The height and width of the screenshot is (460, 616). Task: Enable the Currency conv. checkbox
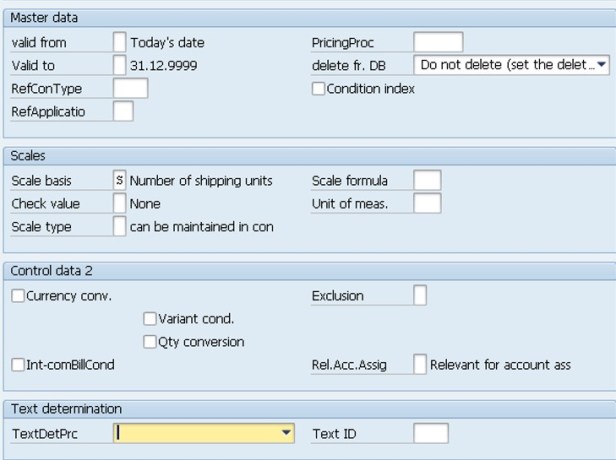click(18, 296)
